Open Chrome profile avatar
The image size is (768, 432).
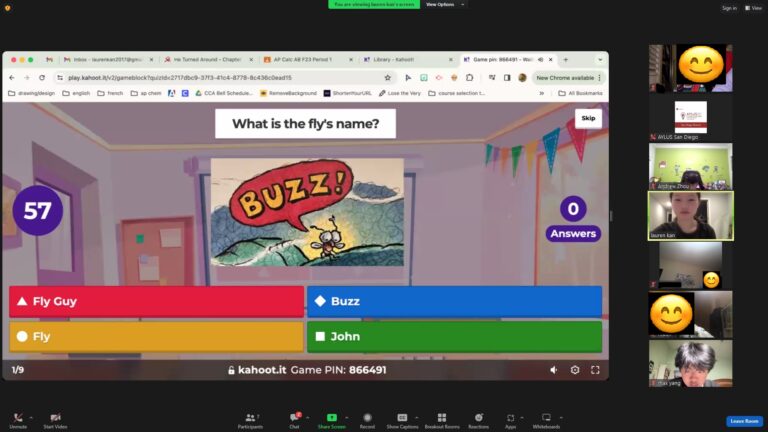pos(522,77)
